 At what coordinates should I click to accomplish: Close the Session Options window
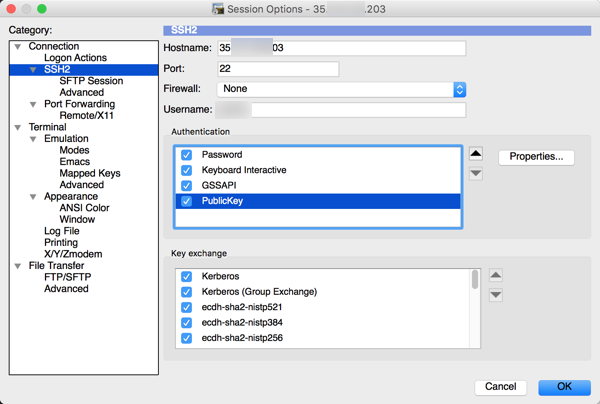[x=11, y=9]
